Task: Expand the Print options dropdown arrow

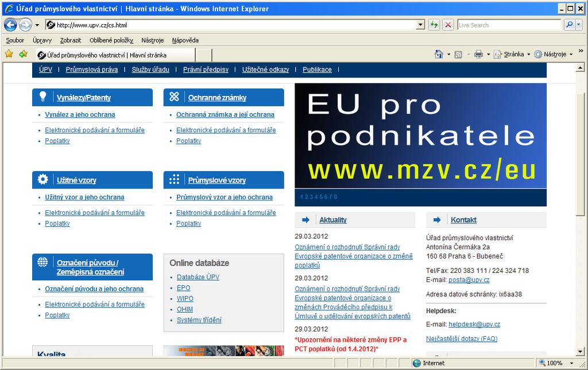Action: [488, 55]
